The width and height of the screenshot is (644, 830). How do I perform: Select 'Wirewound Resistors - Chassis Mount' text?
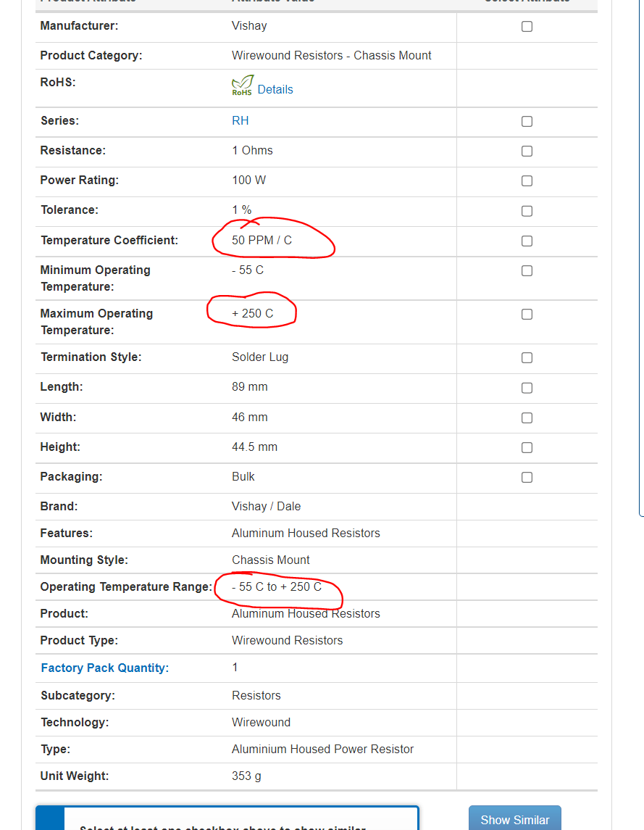(331, 56)
